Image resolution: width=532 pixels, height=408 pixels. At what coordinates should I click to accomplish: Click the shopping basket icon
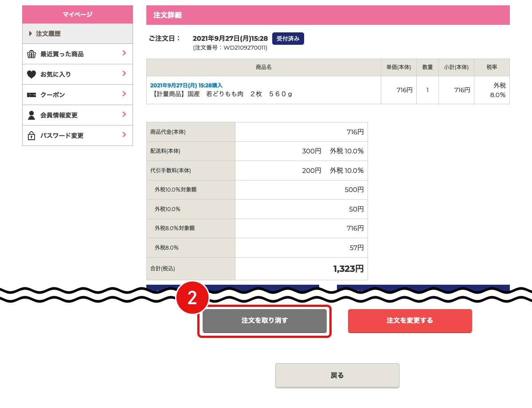(31, 54)
